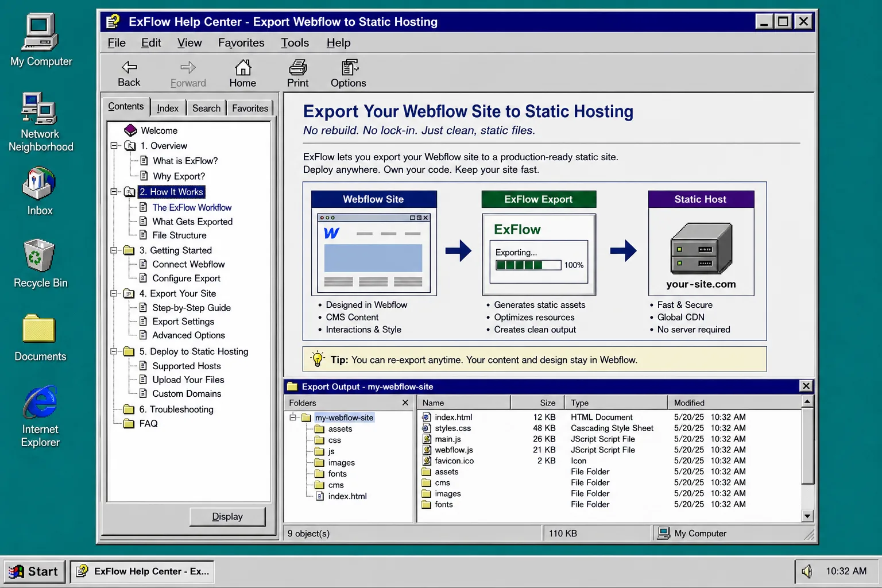882x588 pixels.
Task: Open the Supported Hosts topic
Action: coord(187,366)
